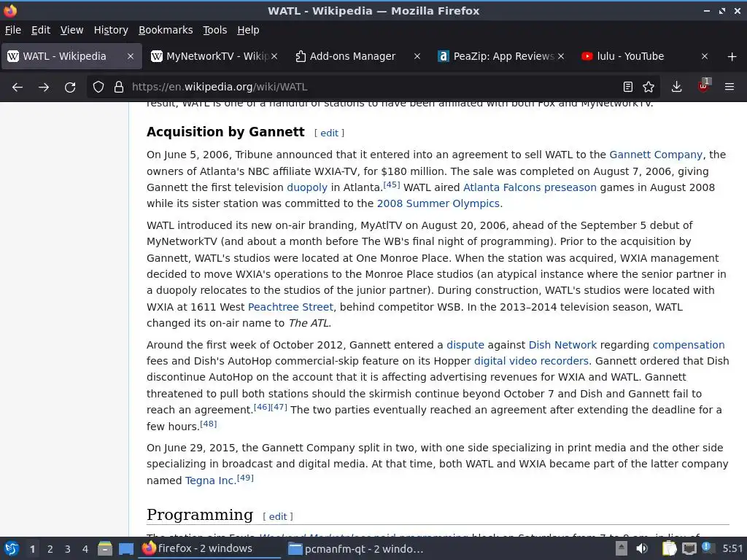The image size is (747, 560).
Task: Open the clipboard manager tray icon
Action: coord(670,548)
